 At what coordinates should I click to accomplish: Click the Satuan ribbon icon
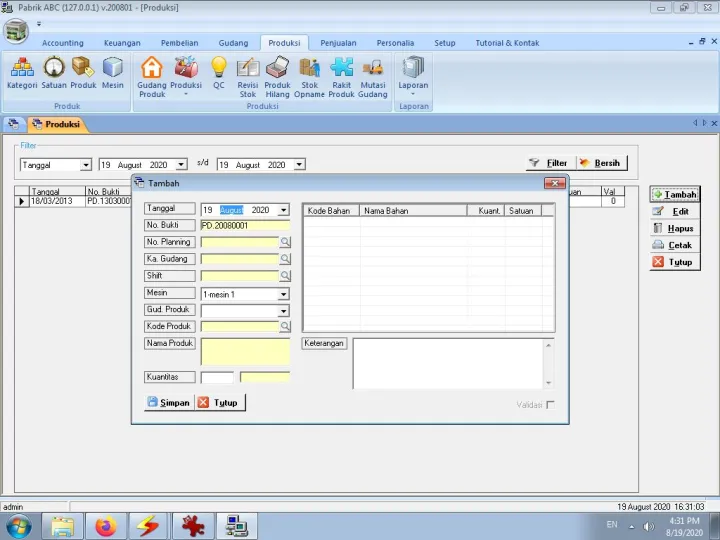54,72
